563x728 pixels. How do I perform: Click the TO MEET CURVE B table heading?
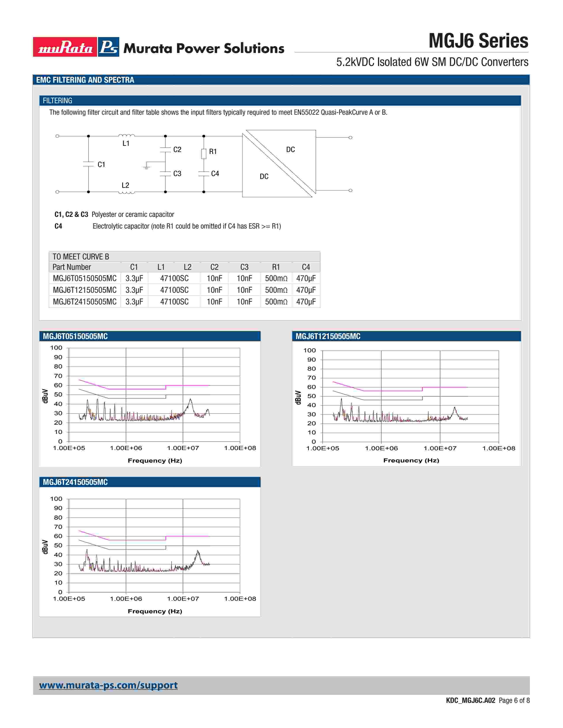pos(81,257)
